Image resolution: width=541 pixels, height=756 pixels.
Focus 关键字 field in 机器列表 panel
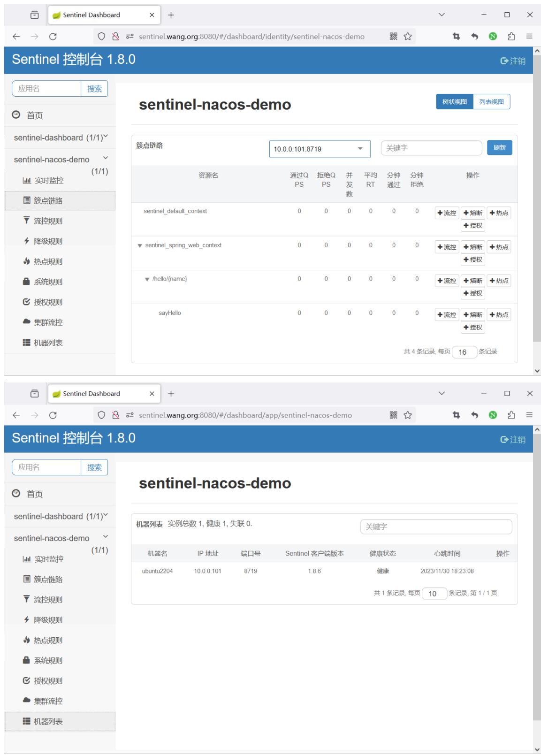click(x=436, y=527)
